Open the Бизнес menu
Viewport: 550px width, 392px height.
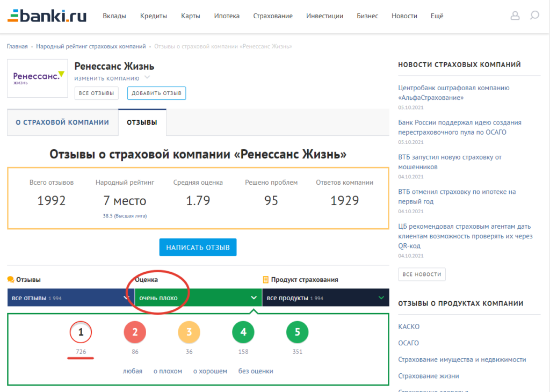coord(367,16)
